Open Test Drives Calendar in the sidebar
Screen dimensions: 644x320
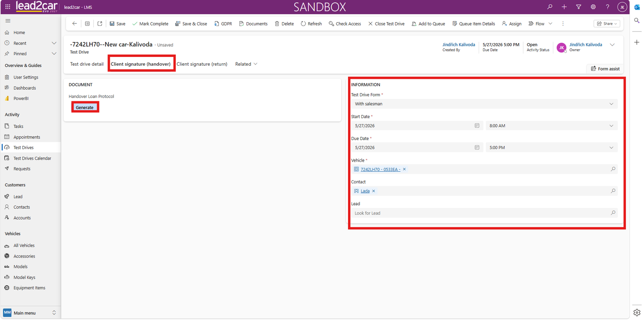point(32,158)
